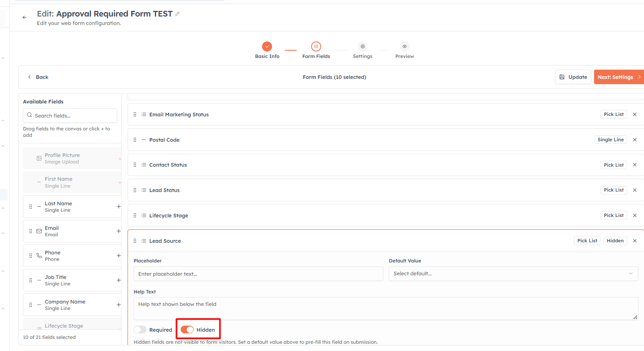Open the Default Value dropdown
644x351 pixels.
[x=513, y=274]
